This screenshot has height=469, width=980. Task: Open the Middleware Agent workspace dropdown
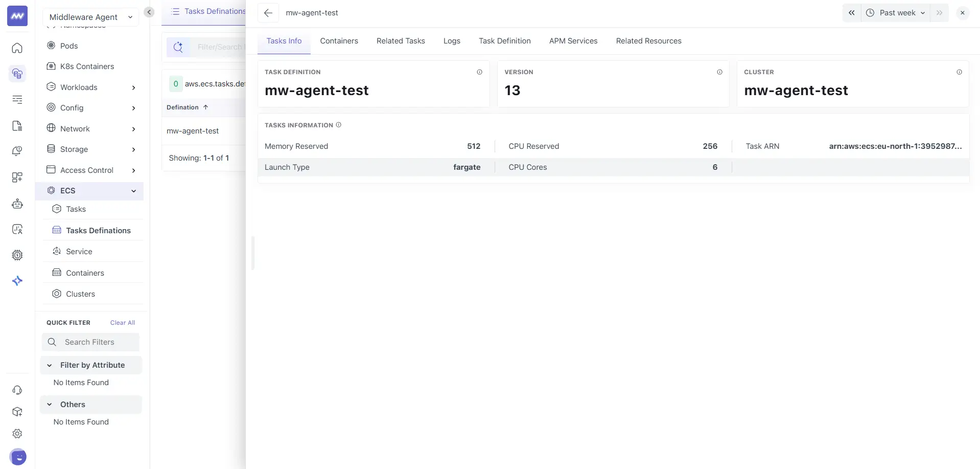(x=90, y=17)
